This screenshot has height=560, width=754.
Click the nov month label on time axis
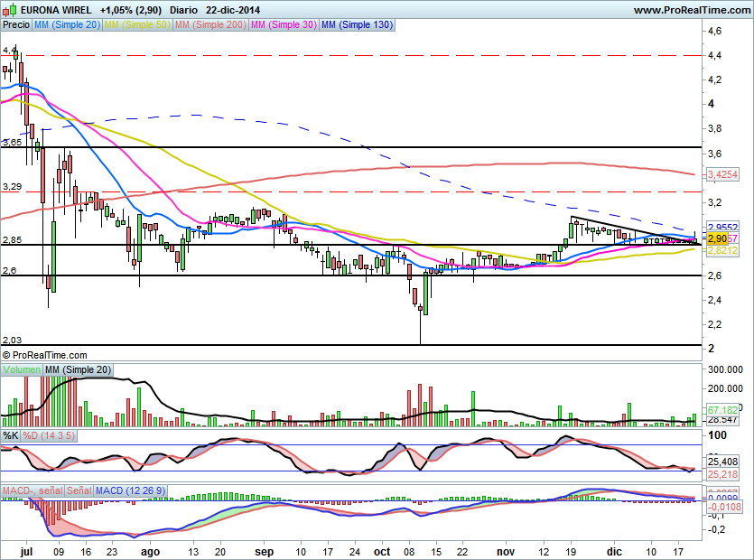(506, 552)
